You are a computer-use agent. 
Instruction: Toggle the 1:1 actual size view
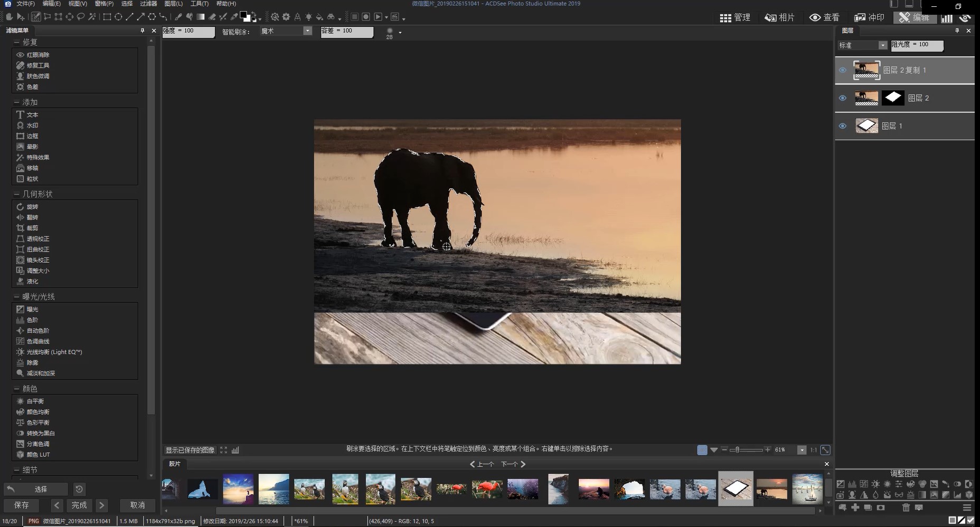[814, 450]
